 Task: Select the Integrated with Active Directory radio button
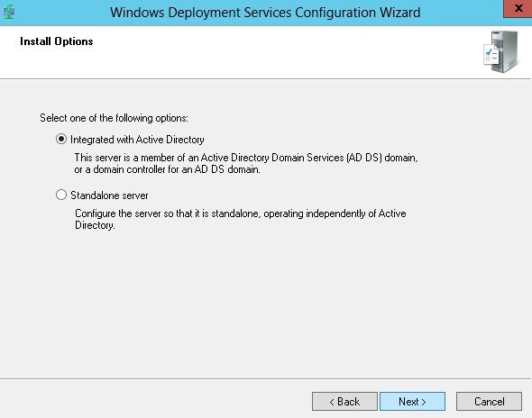(x=61, y=139)
